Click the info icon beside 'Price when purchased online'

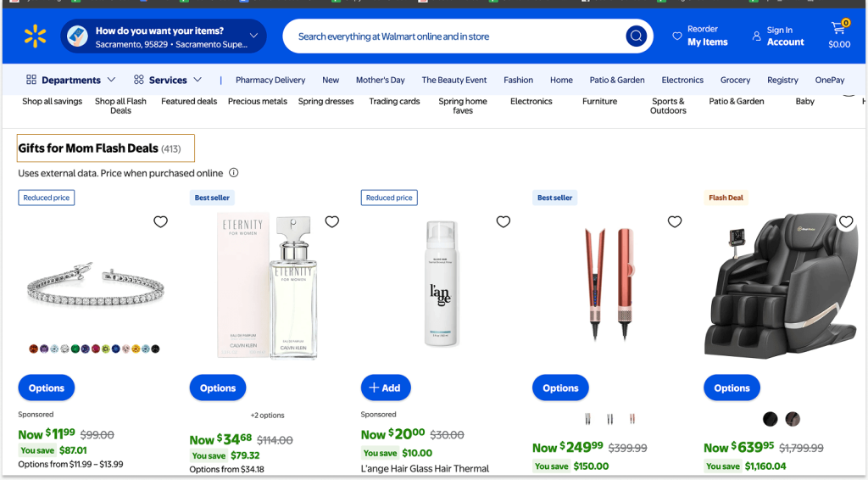point(234,173)
